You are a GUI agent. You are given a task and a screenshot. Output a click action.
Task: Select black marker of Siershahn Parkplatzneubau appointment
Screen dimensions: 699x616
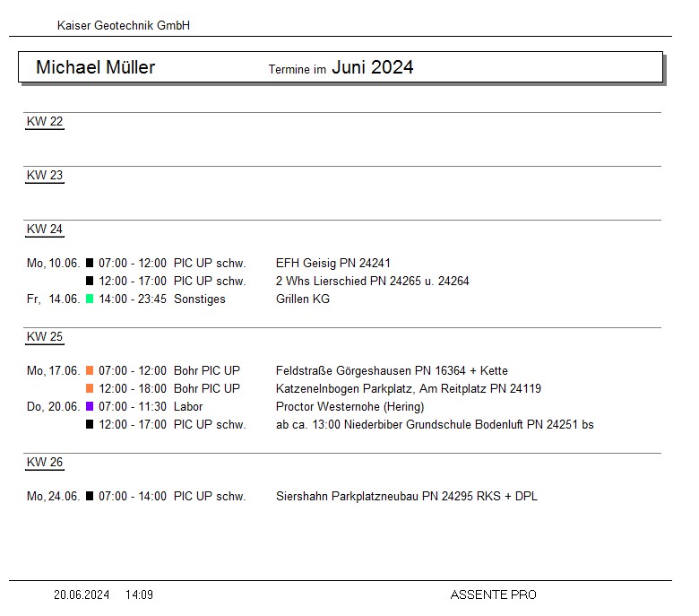tap(90, 497)
